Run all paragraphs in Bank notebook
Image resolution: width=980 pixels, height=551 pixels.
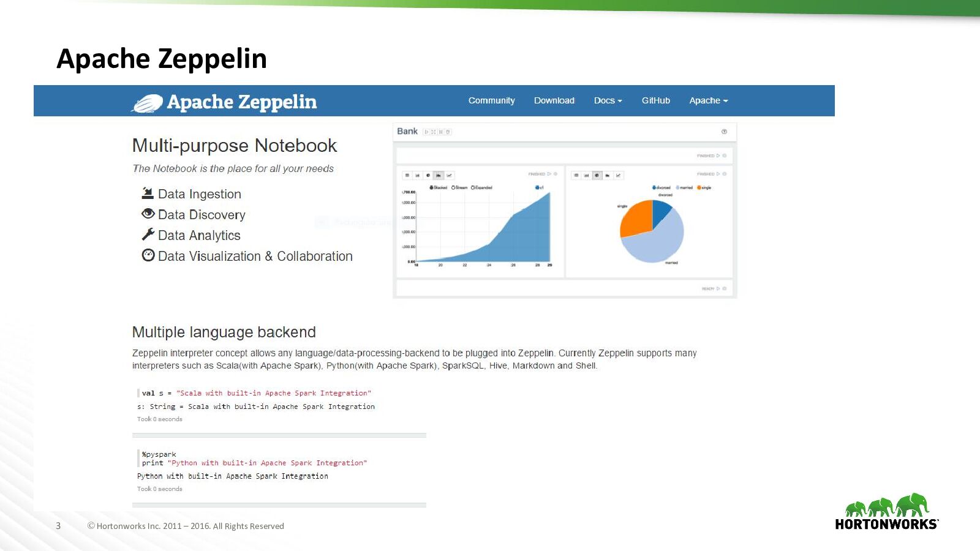(x=426, y=132)
